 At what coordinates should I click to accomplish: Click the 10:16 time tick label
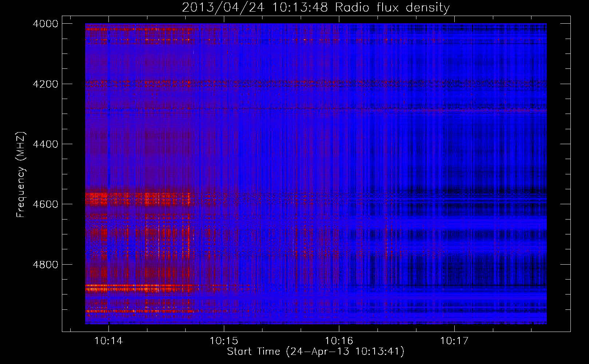(339, 341)
